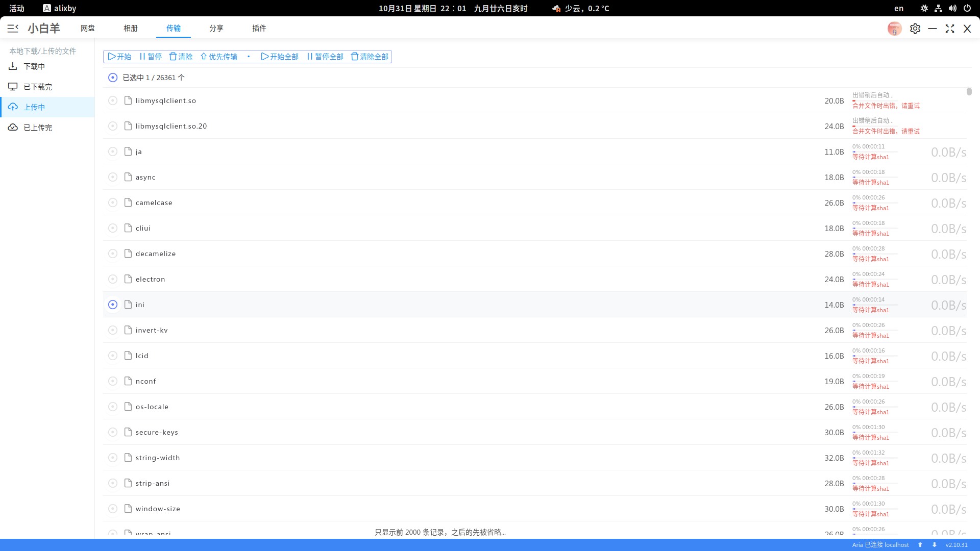Switch to 相册 tab

131,28
